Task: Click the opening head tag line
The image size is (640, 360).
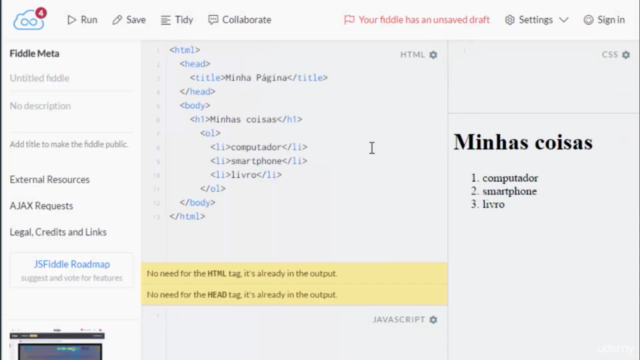Action: [x=195, y=64]
